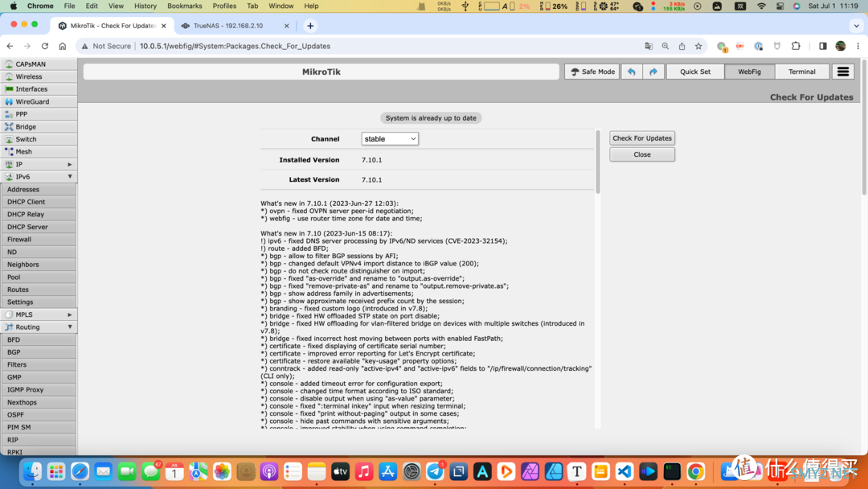Click the Wi-Fi menu bar icon
868x489 pixels.
[762, 6]
